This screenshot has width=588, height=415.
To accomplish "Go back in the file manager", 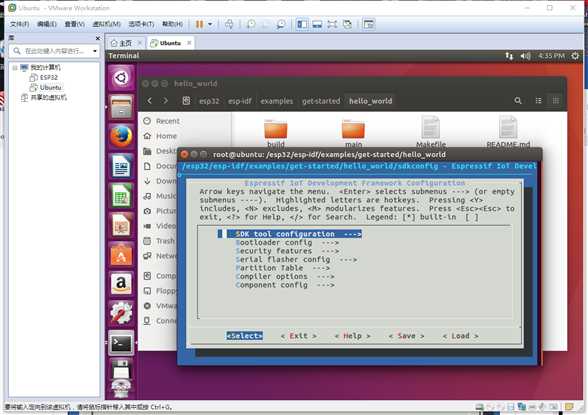I will point(150,100).
